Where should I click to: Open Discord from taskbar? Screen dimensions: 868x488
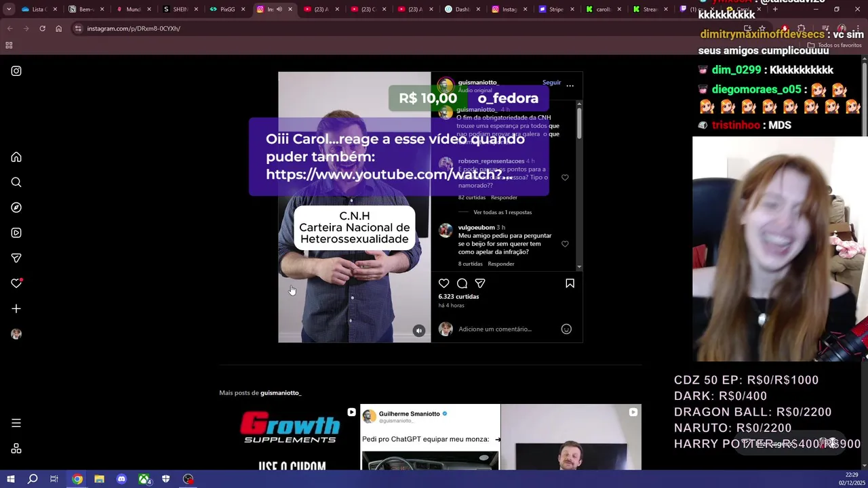(121, 479)
